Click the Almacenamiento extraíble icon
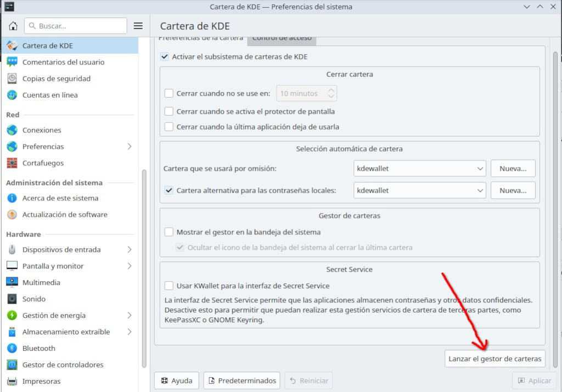Viewport: 562px width, 392px height. 12,332
